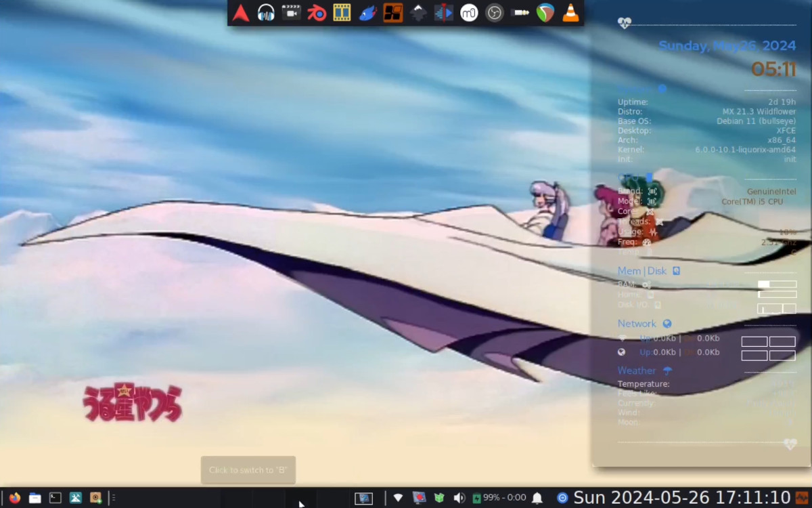This screenshot has width=812, height=508.
Task: Start OBS Studio from the dock
Action: pos(495,13)
